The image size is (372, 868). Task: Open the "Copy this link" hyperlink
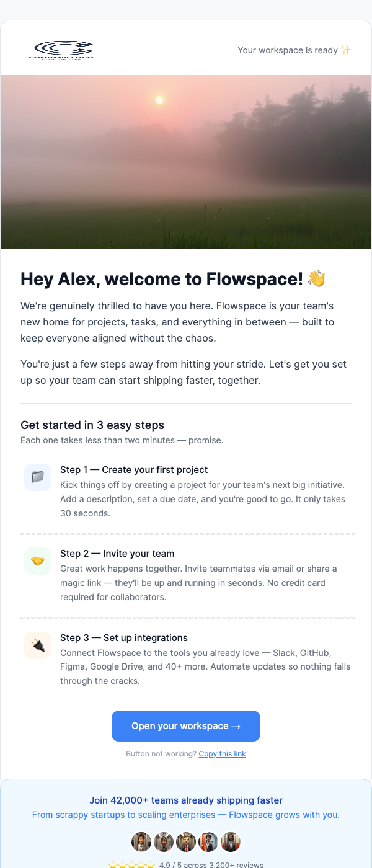tap(222, 753)
